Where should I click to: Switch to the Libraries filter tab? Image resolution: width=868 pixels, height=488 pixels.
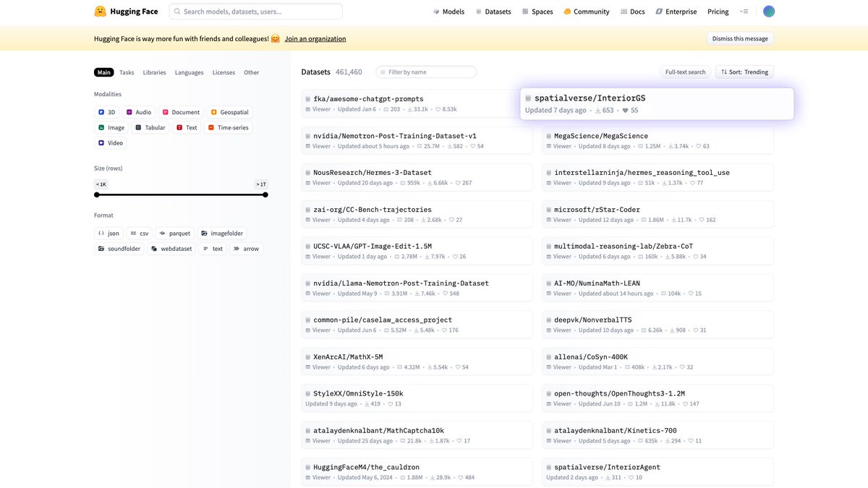[x=154, y=72]
